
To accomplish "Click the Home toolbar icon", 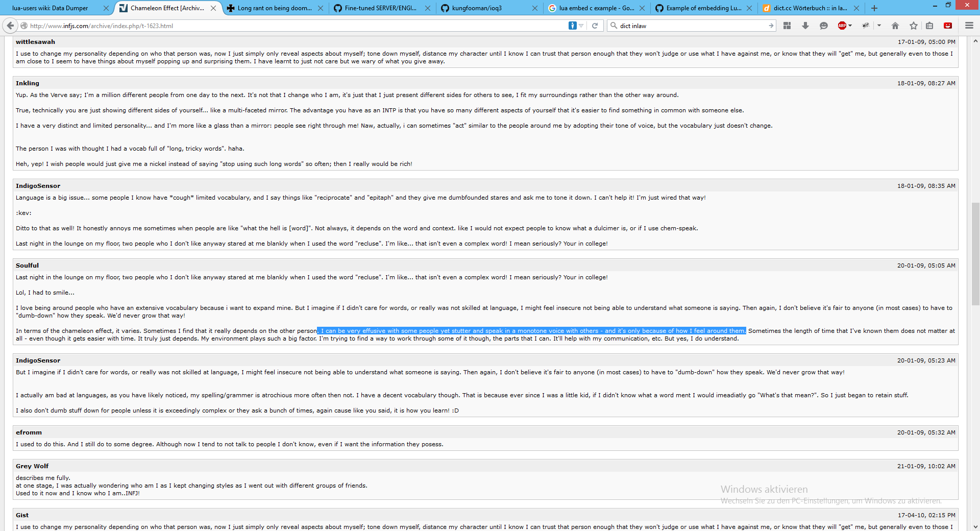I will [x=895, y=26].
